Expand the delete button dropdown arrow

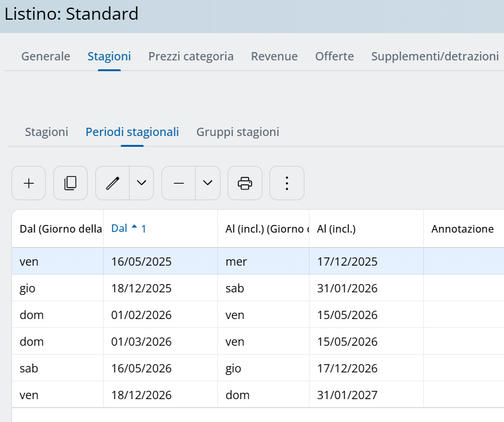click(208, 183)
